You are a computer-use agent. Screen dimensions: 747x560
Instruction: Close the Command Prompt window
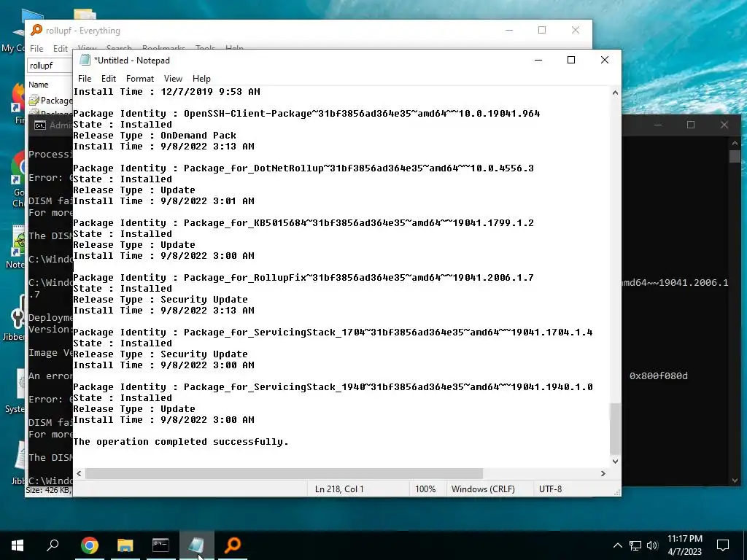[x=724, y=125]
